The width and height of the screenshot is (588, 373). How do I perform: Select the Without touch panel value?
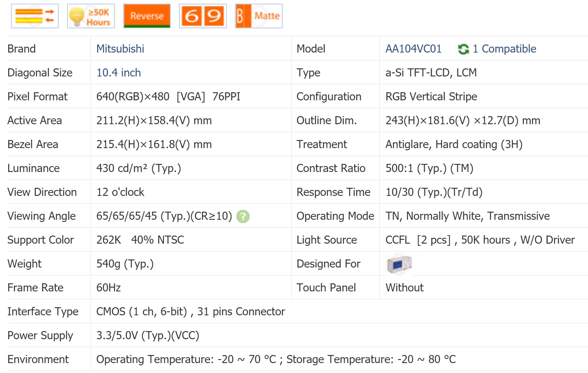(x=404, y=288)
